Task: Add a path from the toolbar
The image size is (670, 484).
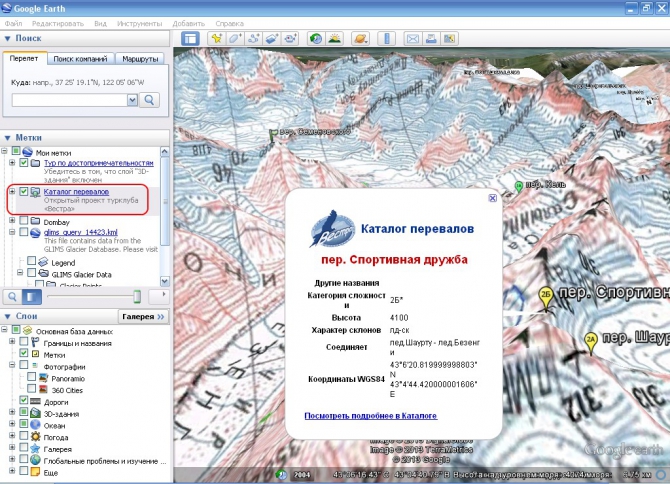Action: point(253,39)
